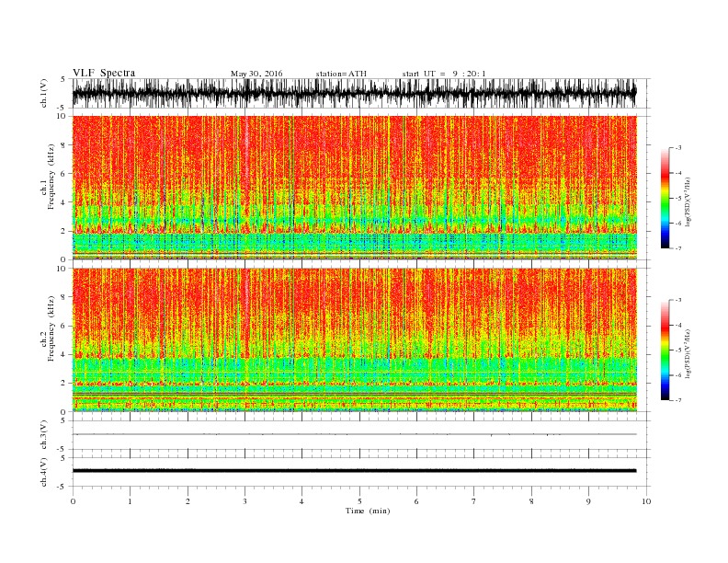The width and height of the screenshot is (728, 563).
Task: Click time axis tick label "0"
Action: [73, 501]
